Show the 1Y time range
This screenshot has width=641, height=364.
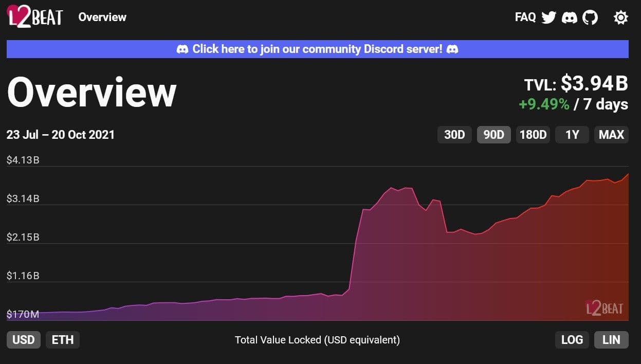[x=572, y=135]
